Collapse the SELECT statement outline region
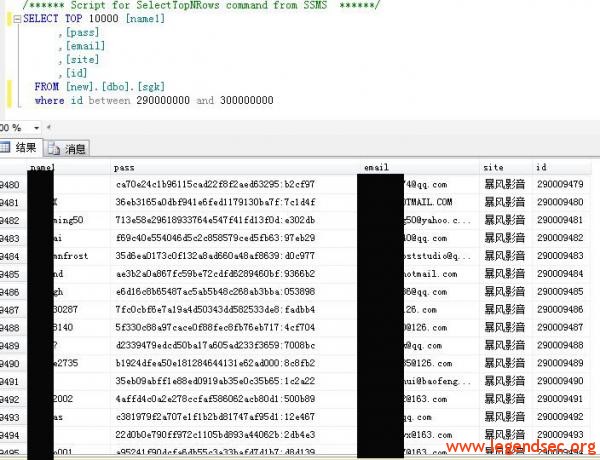 [17, 19]
